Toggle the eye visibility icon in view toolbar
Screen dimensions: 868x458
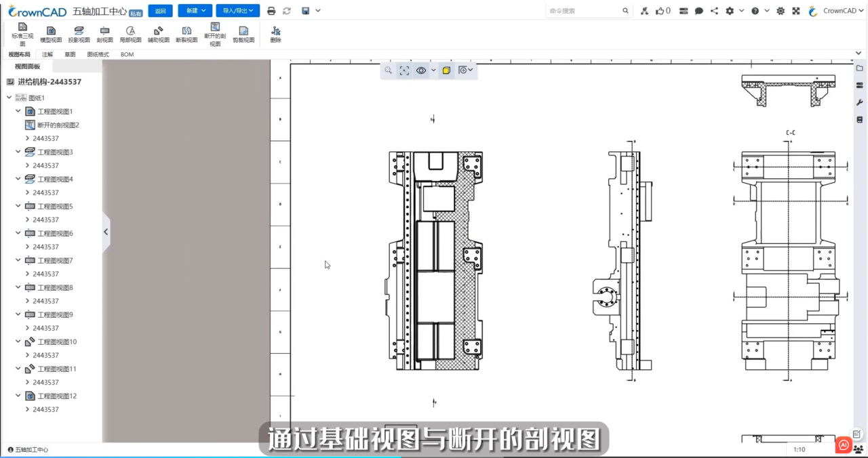pos(421,70)
